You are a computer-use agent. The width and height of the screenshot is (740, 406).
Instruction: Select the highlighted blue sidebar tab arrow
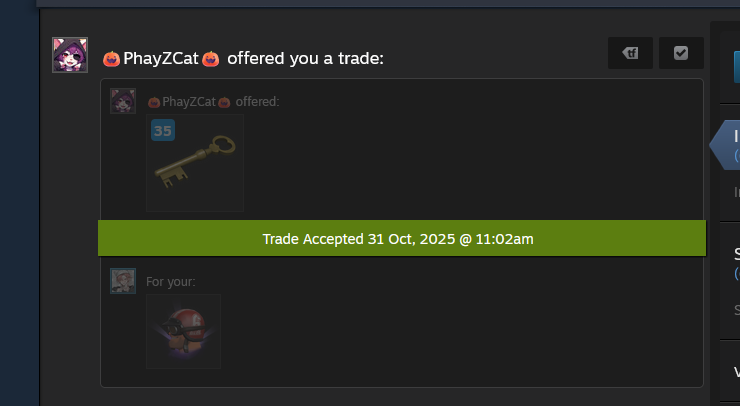[725, 145]
